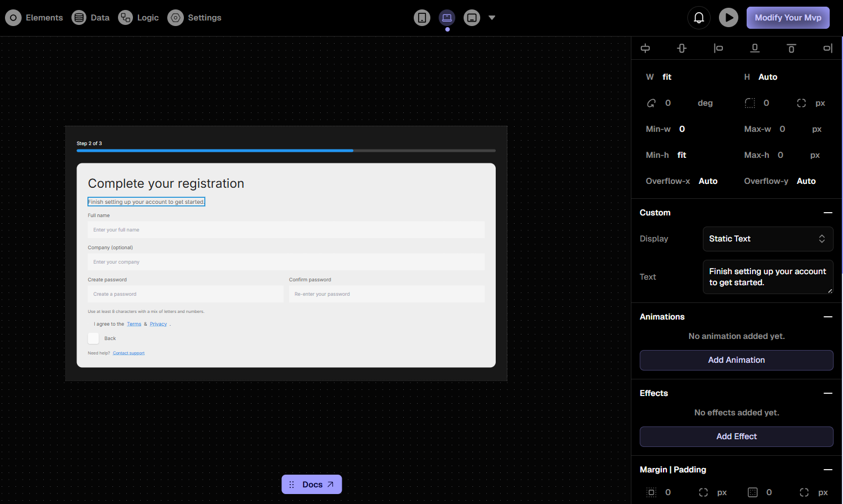Edit the Max-w value

[782, 129]
